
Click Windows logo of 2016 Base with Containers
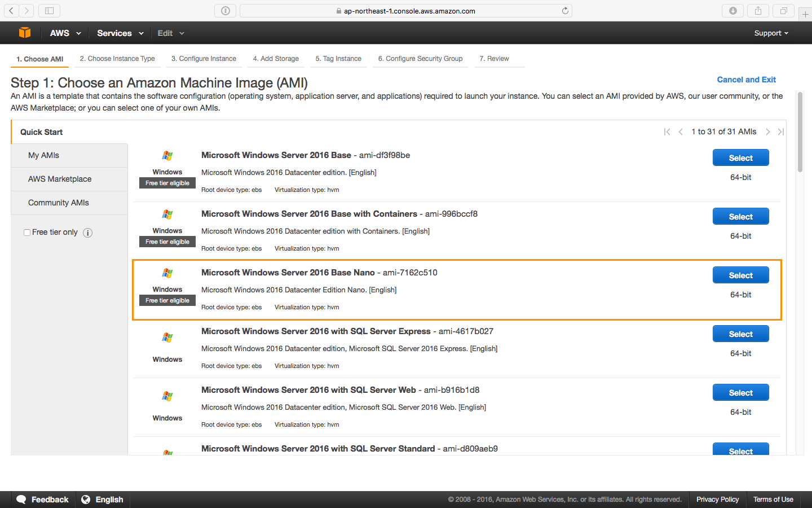(167, 214)
